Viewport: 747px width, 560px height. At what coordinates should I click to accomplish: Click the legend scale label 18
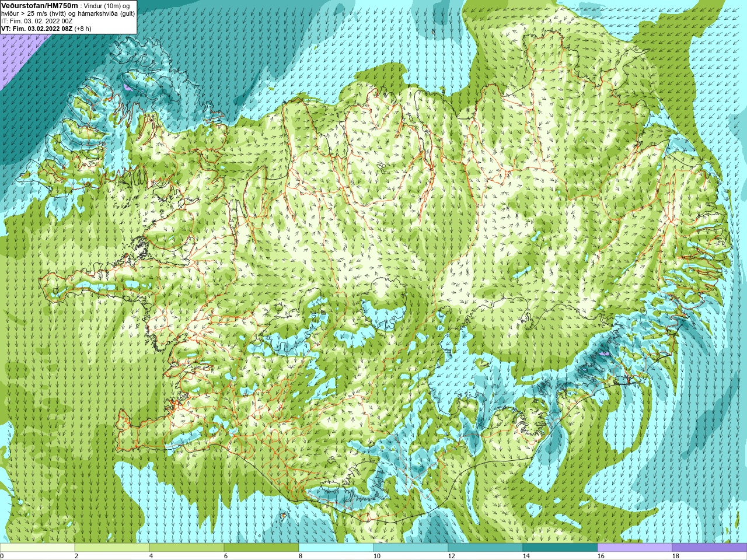click(675, 556)
